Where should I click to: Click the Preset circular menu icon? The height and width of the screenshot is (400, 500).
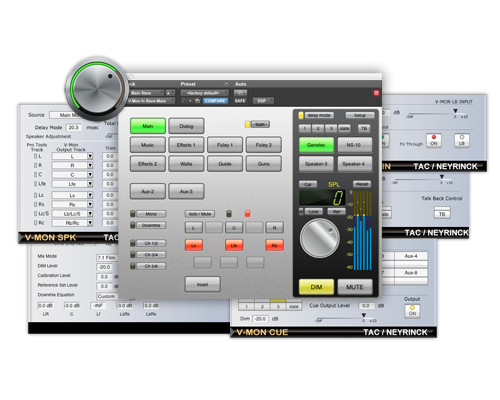pyautogui.click(x=226, y=84)
